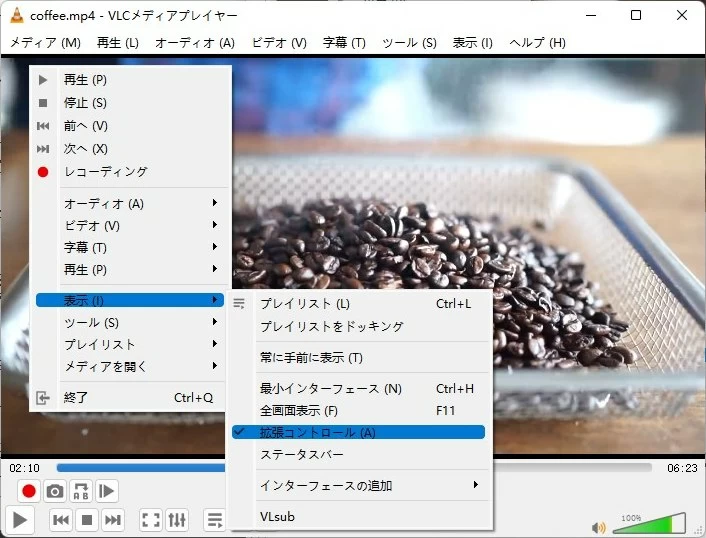Screen dimensions: 706x538
Task: Expand メディアを開く submenu
Action: coord(130,366)
